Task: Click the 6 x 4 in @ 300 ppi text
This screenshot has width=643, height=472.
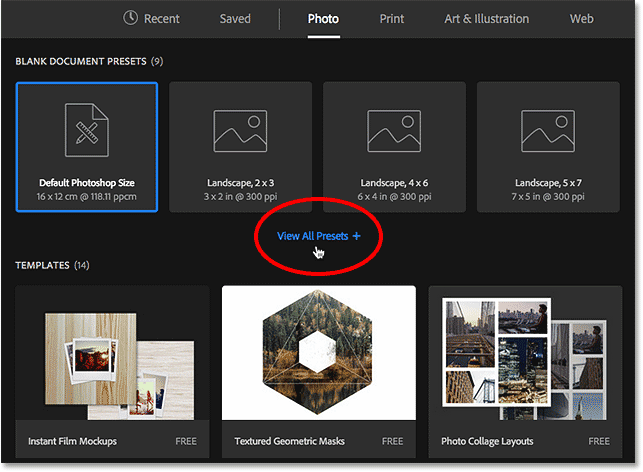Action: [394, 197]
